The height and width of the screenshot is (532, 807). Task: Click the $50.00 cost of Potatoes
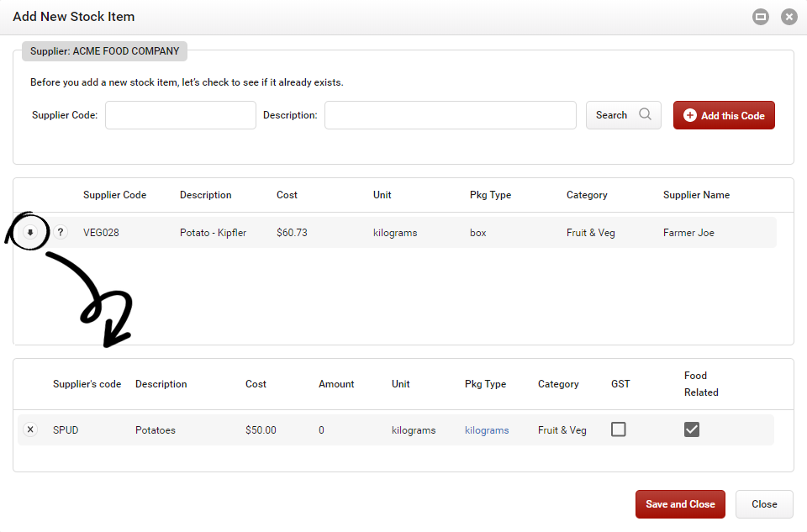point(261,430)
